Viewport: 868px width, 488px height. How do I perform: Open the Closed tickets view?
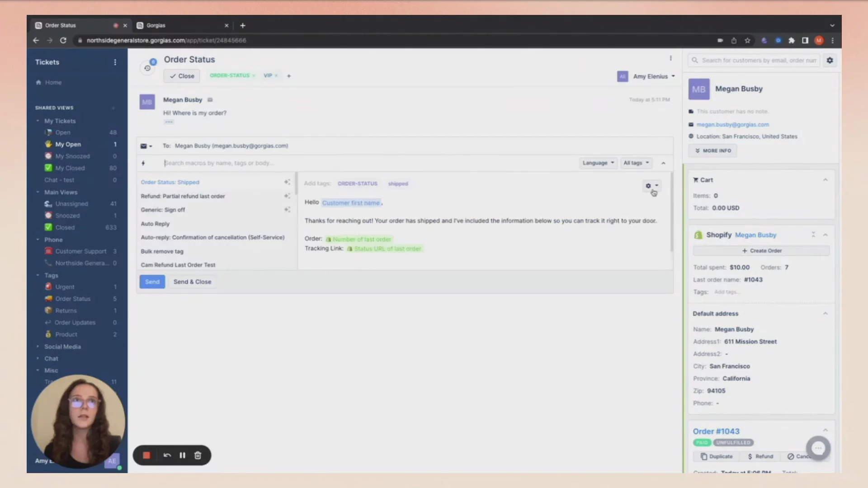pos(65,228)
